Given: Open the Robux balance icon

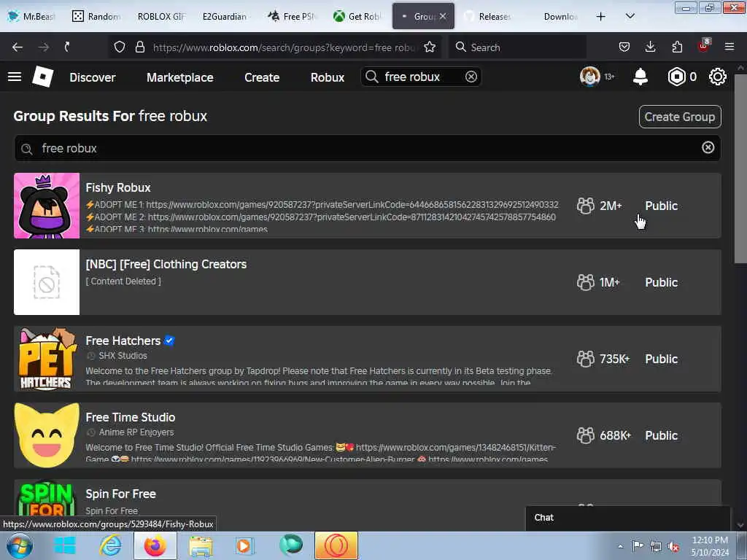Looking at the screenshot, I should coord(676,77).
